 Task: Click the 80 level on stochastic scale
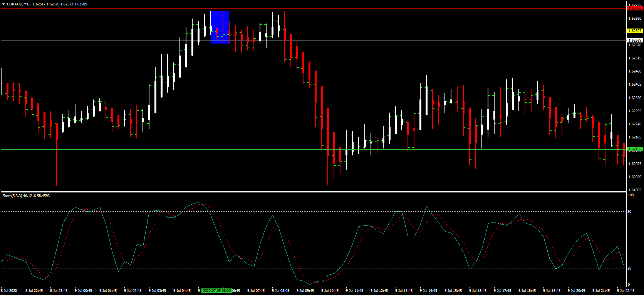click(629, 212)
